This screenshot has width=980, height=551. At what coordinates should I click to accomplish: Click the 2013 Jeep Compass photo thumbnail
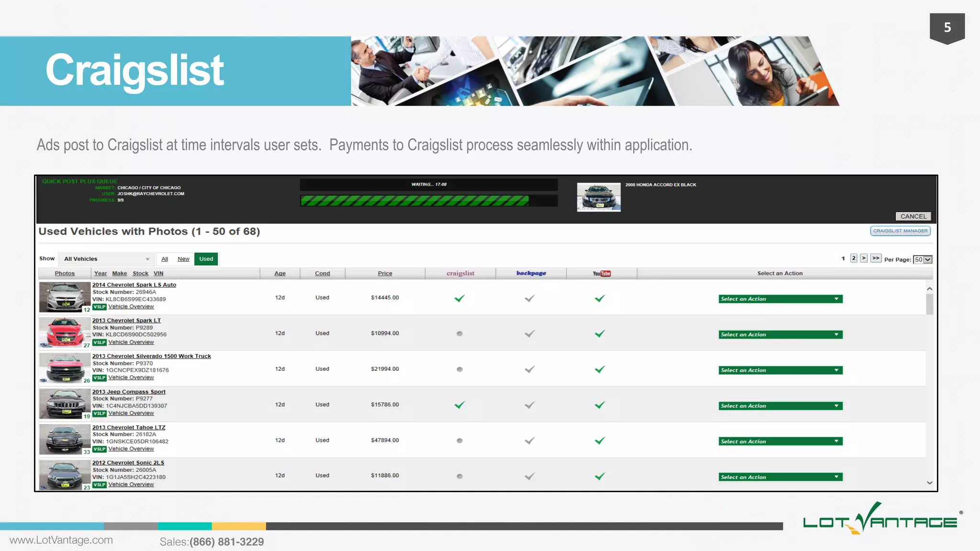pyautogui.click(x=65, y=404)
